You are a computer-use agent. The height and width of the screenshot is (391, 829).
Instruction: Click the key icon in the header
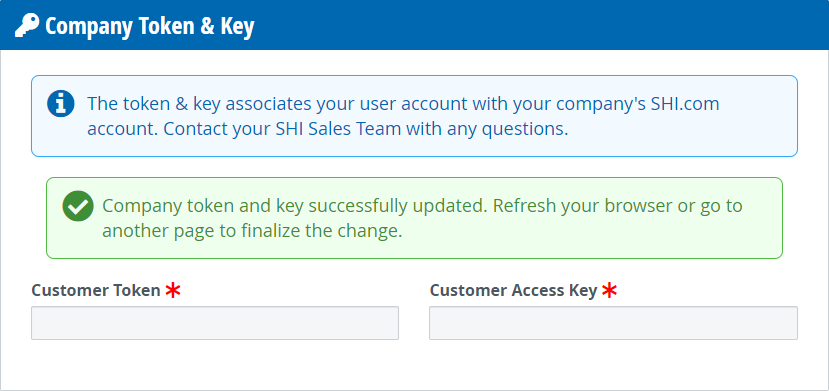click(27, 25)
